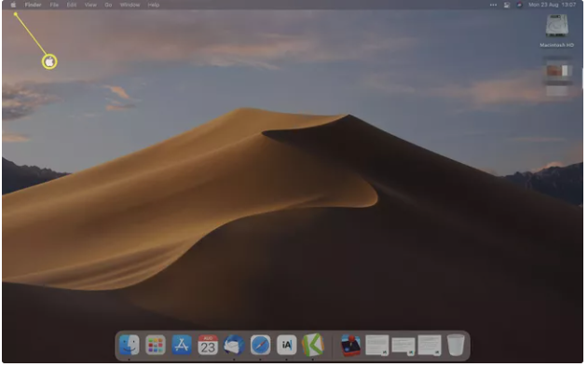Launch the App Store from Dock
The image size is (588, 367).
pos(182,345)
